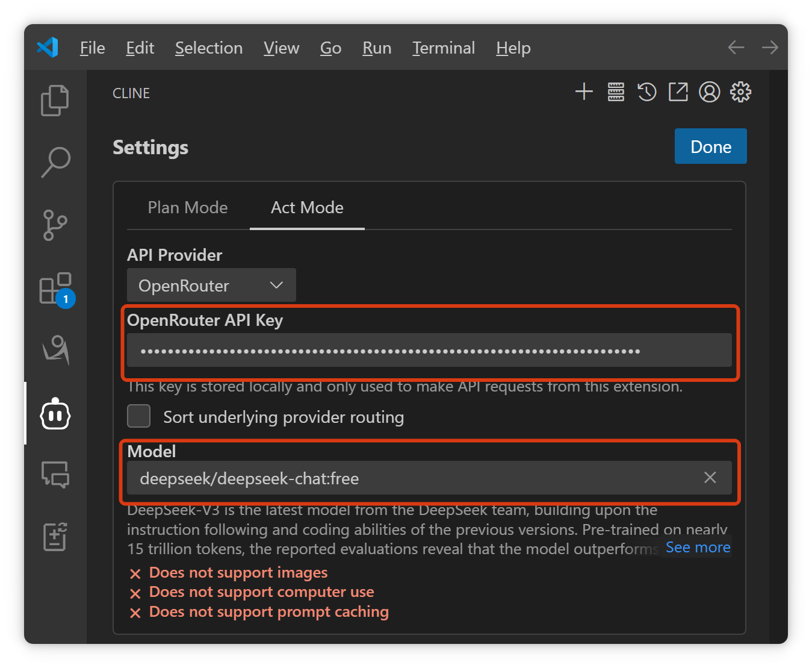The width and height of the screenshot is (812, 668).
Task: Open the Cline account profile icon
Action: click(x=710, y=92)
